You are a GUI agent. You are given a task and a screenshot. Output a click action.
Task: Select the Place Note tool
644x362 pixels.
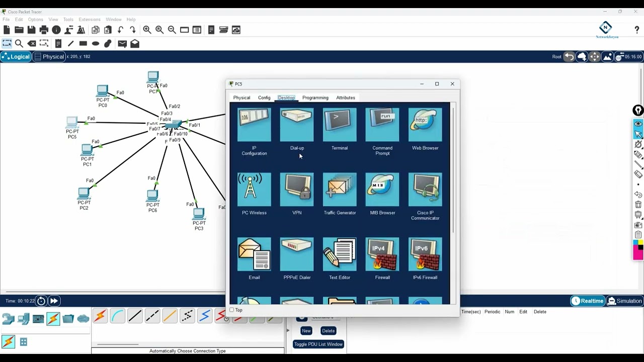coord(58,44)
